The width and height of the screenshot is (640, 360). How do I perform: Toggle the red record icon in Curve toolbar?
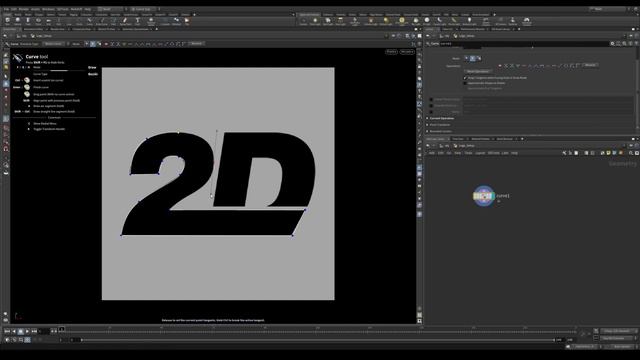pos(106,44)
